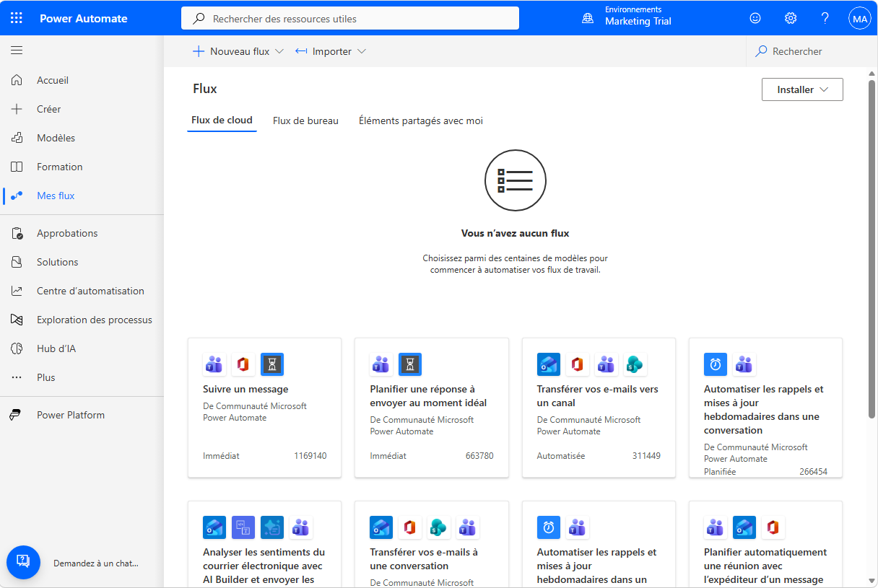Click the Créer plus icon

[x=17, y=109]
